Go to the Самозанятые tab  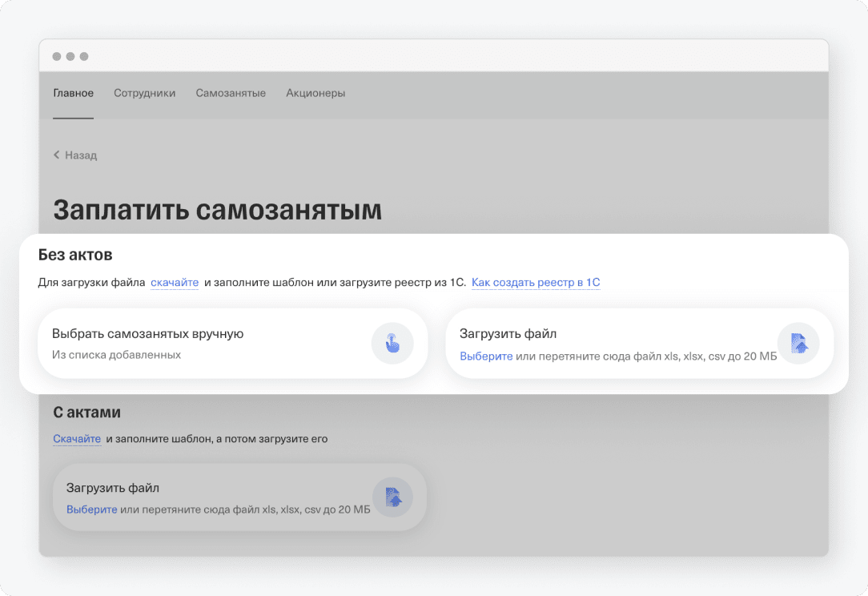(231, 93)
